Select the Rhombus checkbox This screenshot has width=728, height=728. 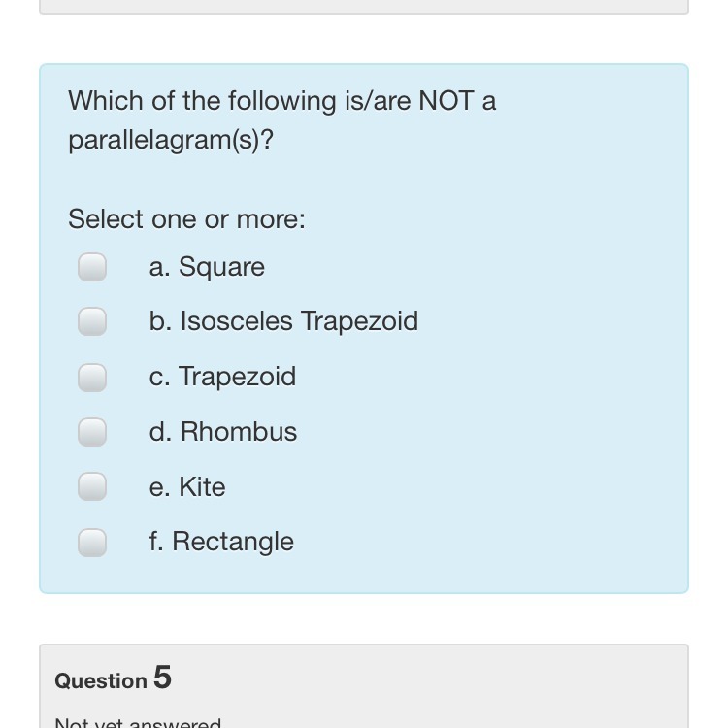92,432
